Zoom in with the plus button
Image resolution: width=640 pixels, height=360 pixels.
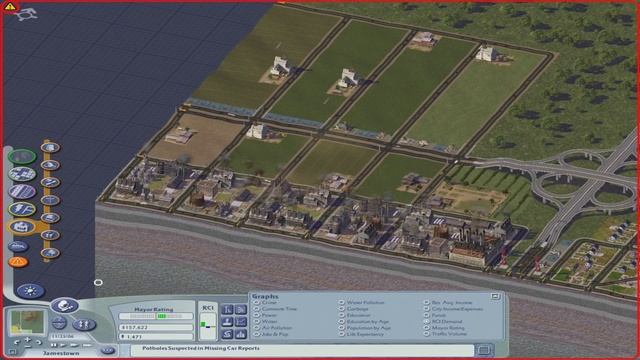point(28,340)
